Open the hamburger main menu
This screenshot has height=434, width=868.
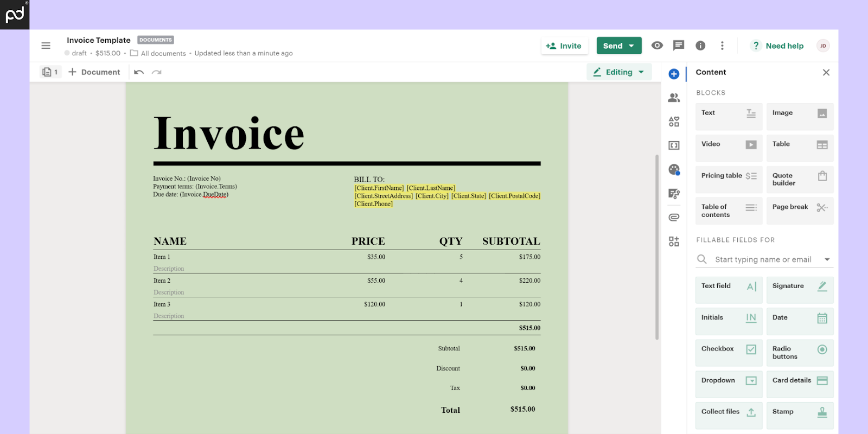[46, 46]
